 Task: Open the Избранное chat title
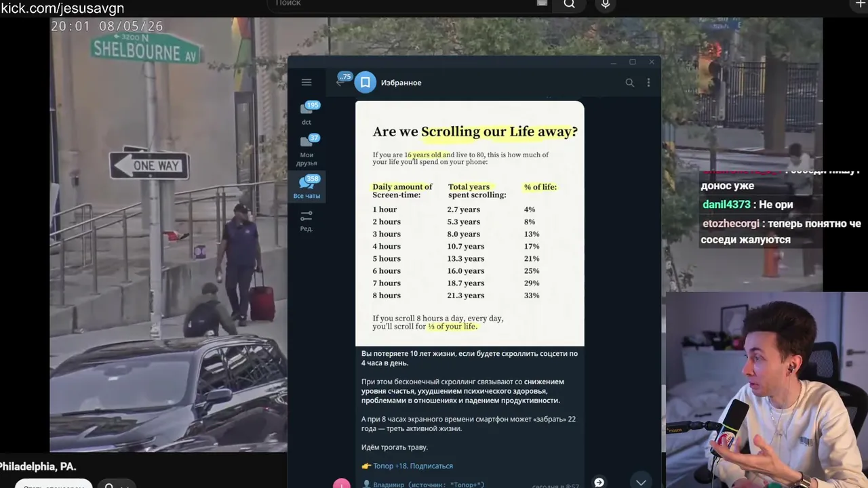pos(401,83)
